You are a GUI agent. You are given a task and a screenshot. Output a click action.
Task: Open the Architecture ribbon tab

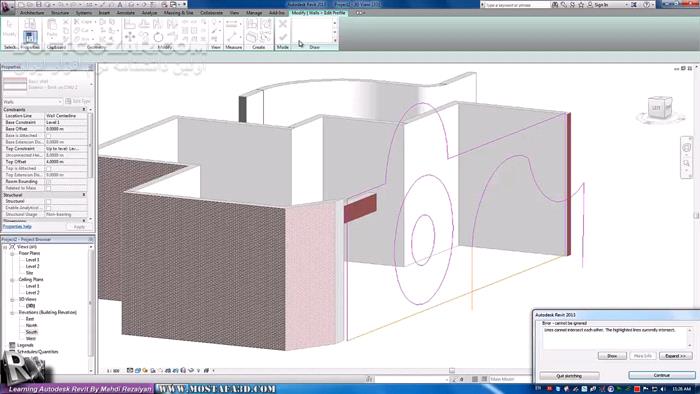coord(32,13)
